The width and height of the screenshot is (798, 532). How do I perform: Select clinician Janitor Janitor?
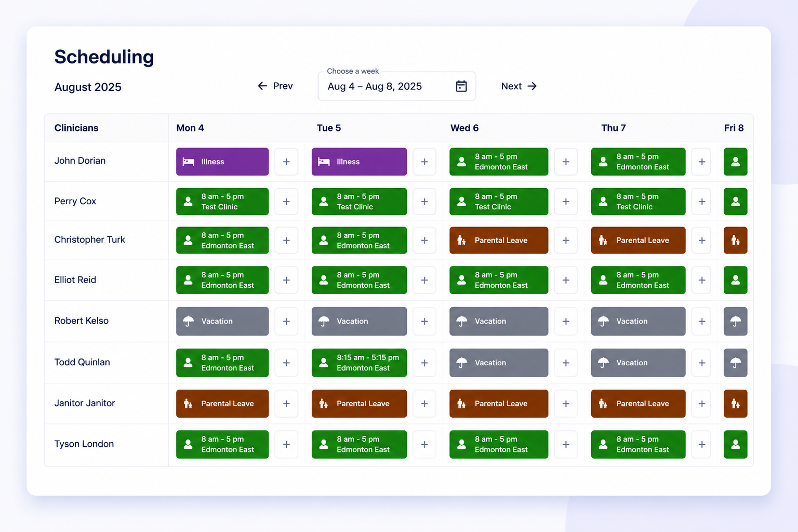85,403
